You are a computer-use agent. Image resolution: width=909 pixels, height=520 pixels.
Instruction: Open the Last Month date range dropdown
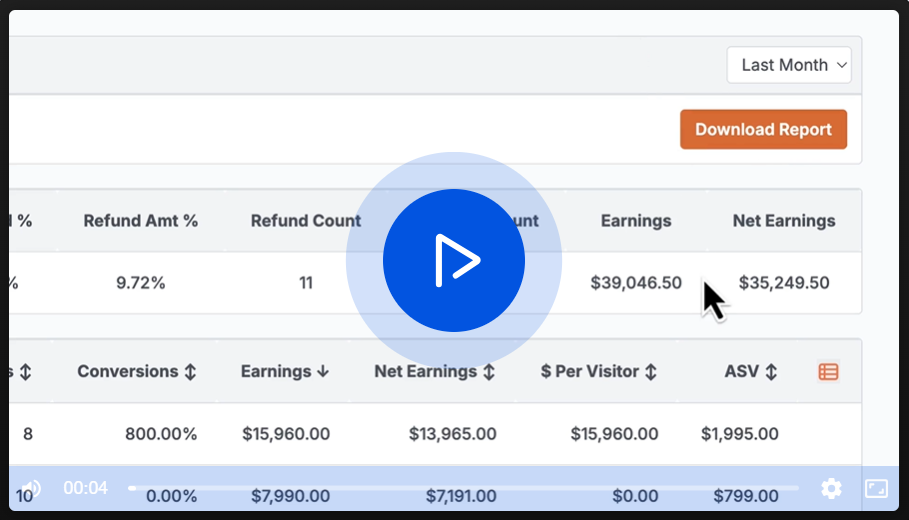click(789, 65)
